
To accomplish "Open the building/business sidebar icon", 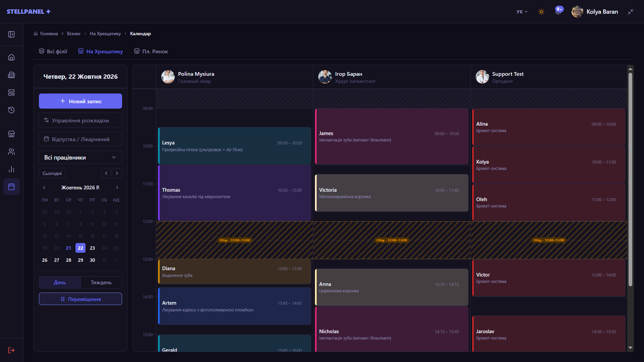I will (x=11, y=75).
